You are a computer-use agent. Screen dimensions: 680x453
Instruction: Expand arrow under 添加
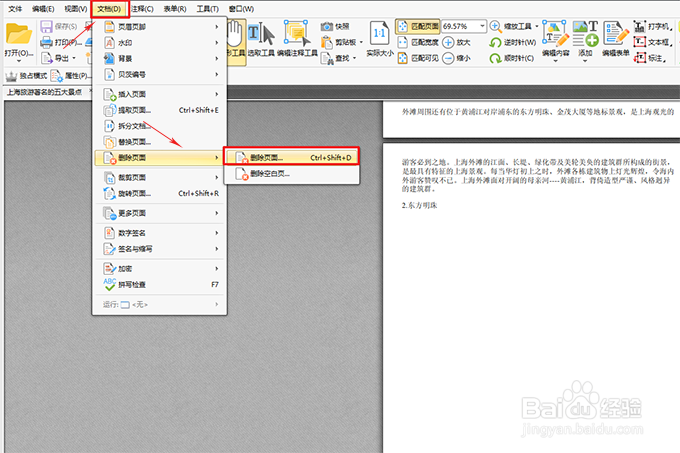585,61
